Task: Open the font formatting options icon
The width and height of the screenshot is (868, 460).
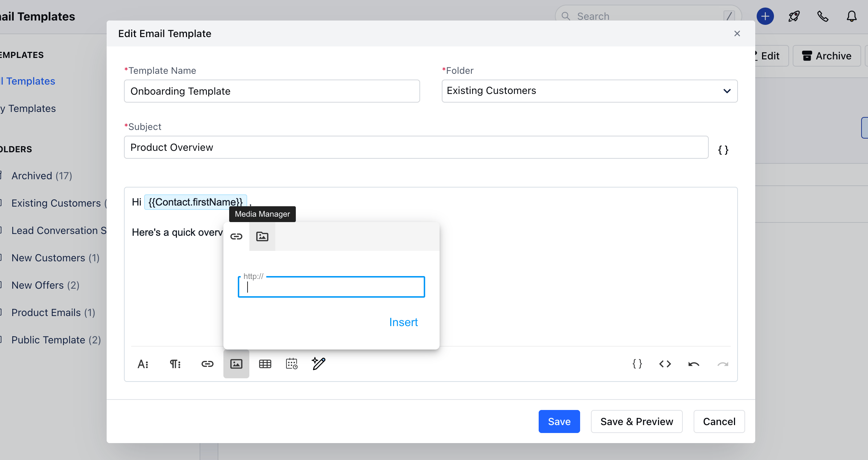Action: pos(143,364)
